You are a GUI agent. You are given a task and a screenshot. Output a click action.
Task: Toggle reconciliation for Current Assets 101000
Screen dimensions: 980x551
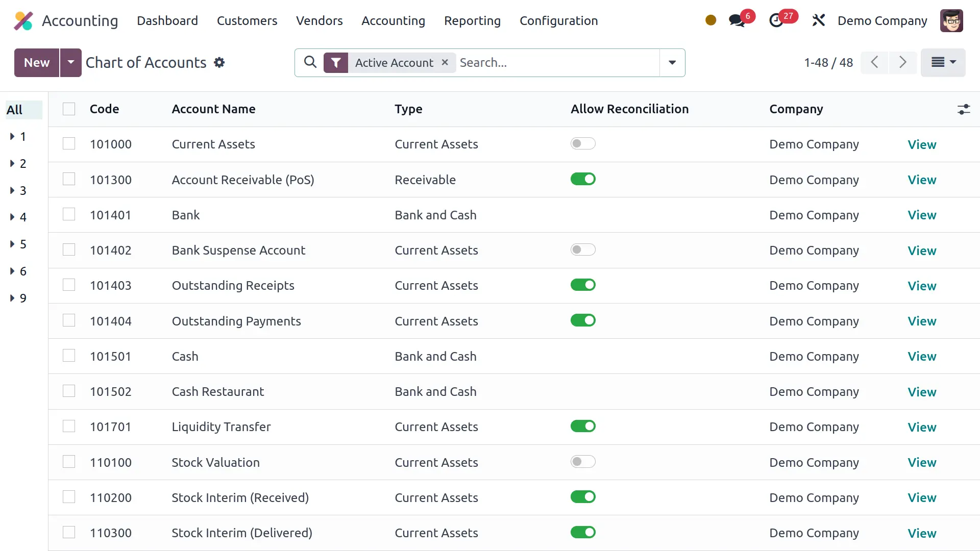pos(583,144)
